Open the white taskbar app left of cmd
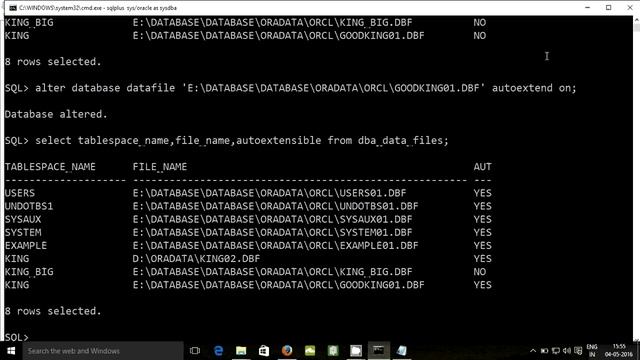Screen dimensions: 640x360 point(356,351)
